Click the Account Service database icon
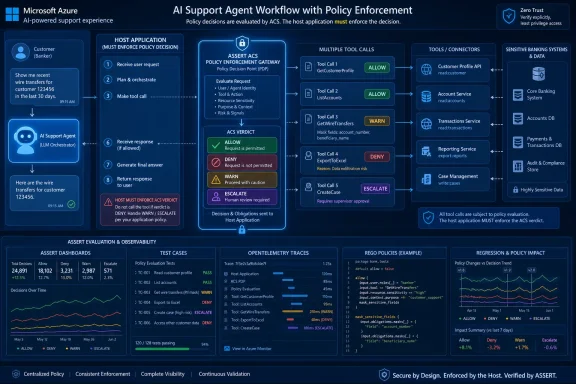Image resolution: width=576 pixels, height=384 pixels. pos(426,97)
